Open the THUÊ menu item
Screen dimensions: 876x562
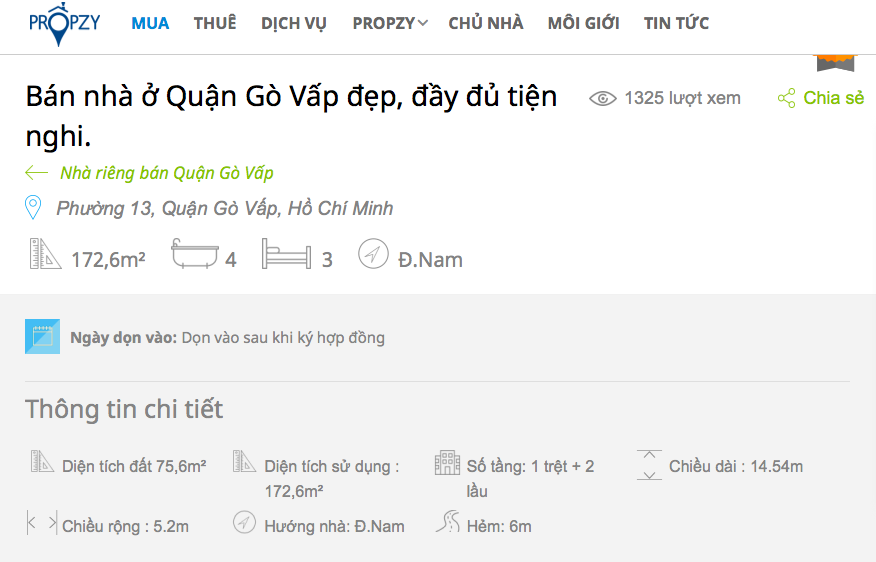click(215, 23)
